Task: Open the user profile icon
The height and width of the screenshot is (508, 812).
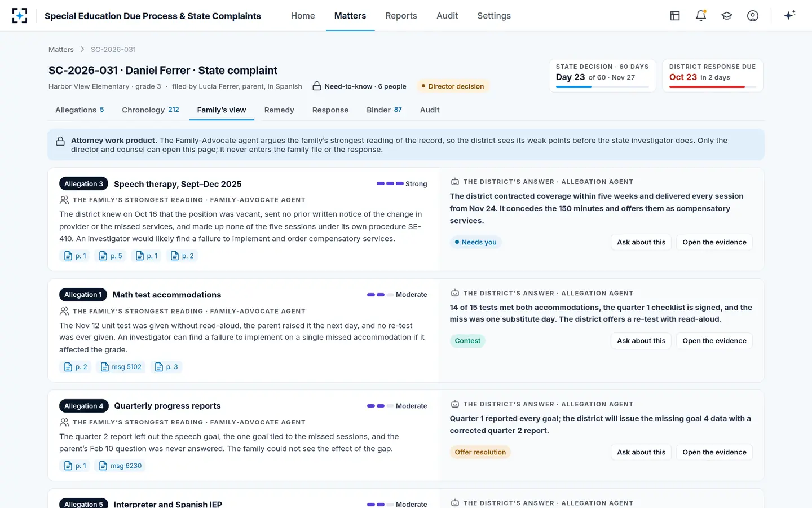Action: [753, 16]
